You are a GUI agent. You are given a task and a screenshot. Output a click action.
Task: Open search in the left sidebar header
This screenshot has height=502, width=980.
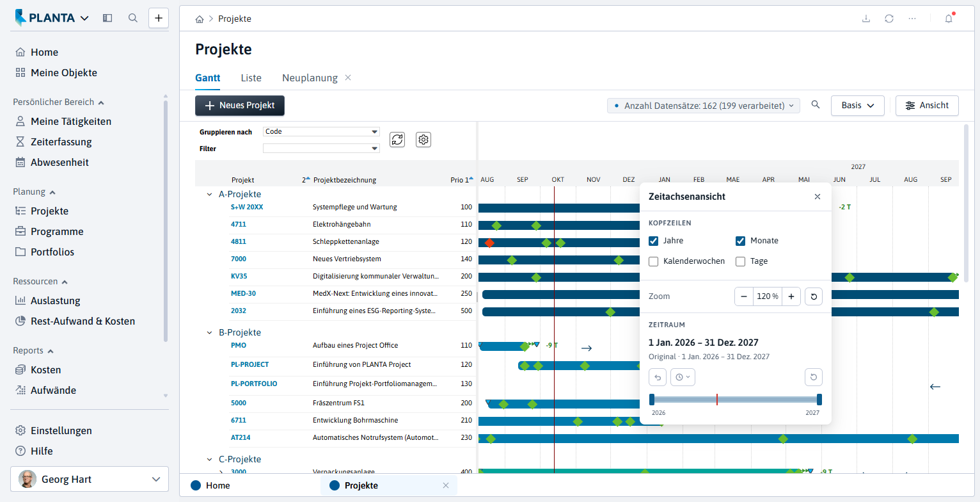(133, 18)
